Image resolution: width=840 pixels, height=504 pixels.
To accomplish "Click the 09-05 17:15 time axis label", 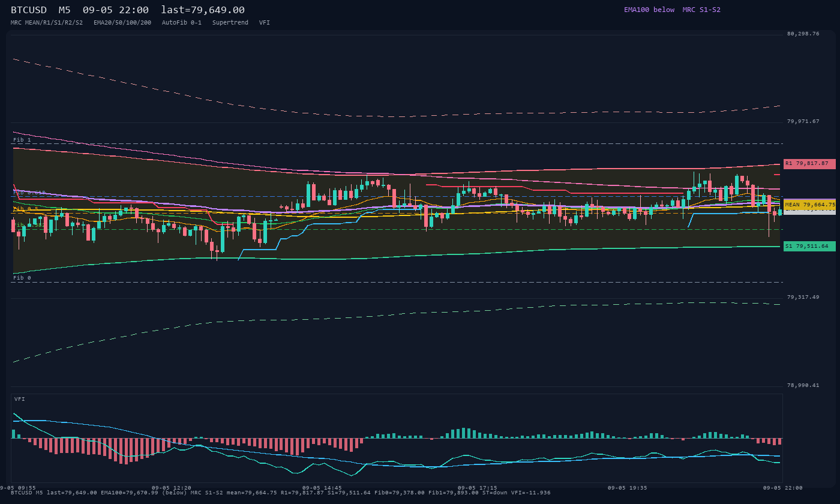I will (477, 488).
